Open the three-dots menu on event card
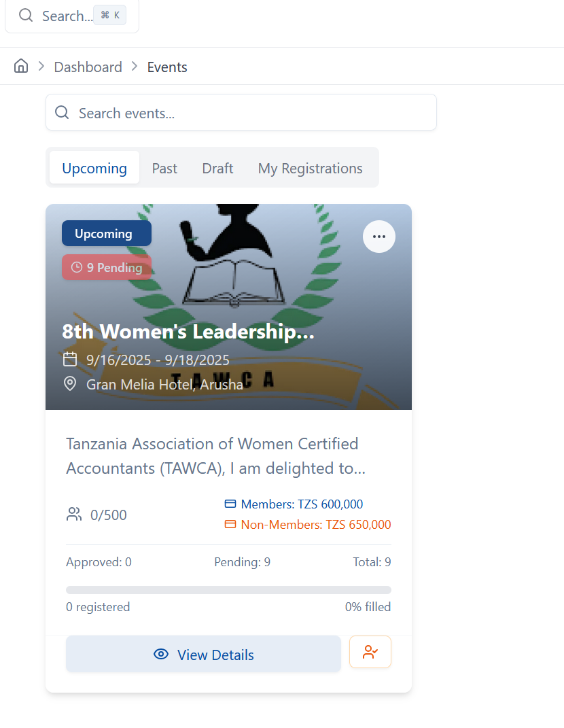The image size is (564, 728). point(378,237)
